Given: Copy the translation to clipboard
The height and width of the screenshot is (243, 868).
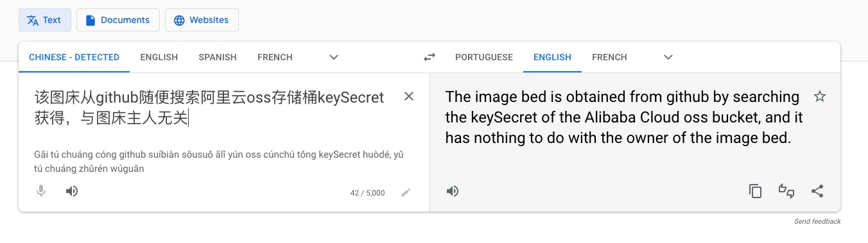Looking at the screenshot, I should (756, 191).
